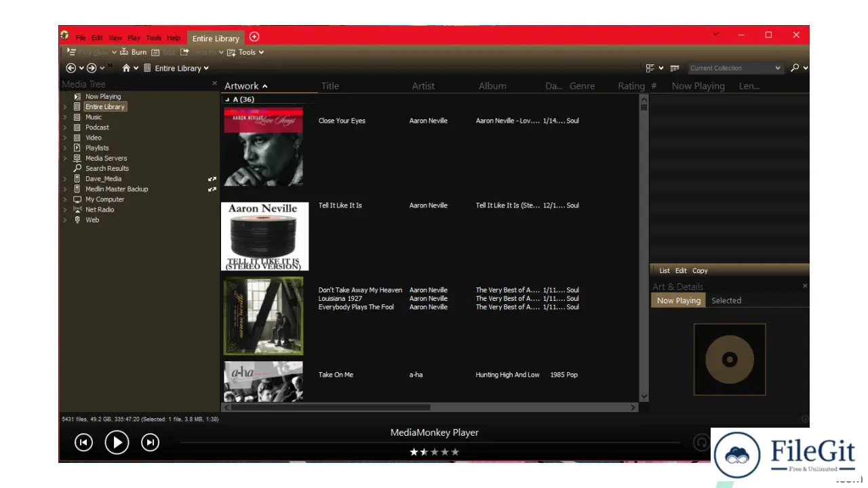Image resolution: width=868 pixels, height=488 pixels.
Task: Expand the My Computer tree node
Action: (65, 199)
